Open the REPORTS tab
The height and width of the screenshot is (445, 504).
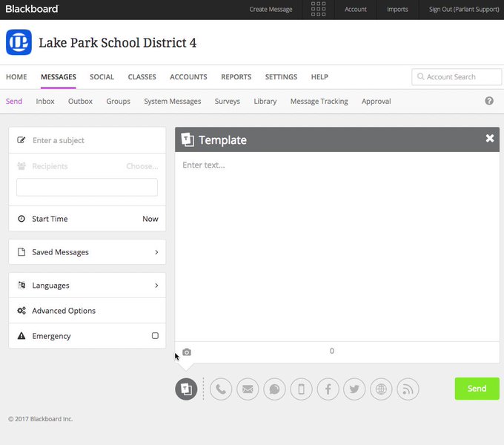(236, 77)
